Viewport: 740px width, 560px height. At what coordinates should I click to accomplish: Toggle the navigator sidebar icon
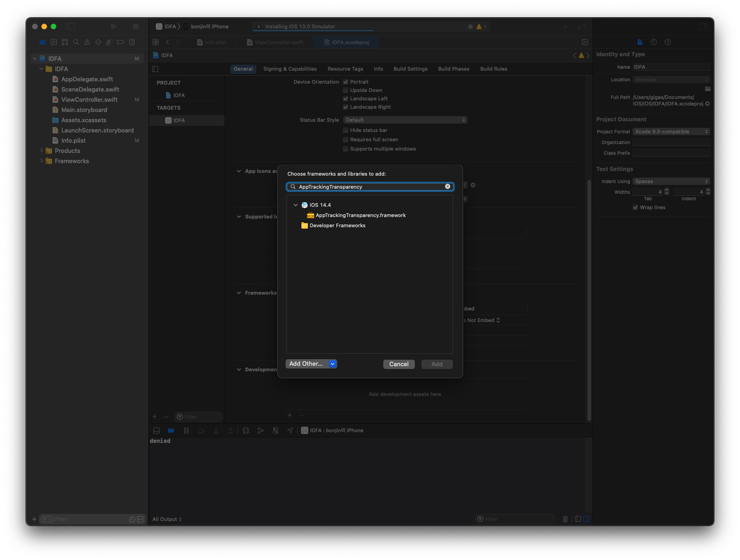(70, 26)
